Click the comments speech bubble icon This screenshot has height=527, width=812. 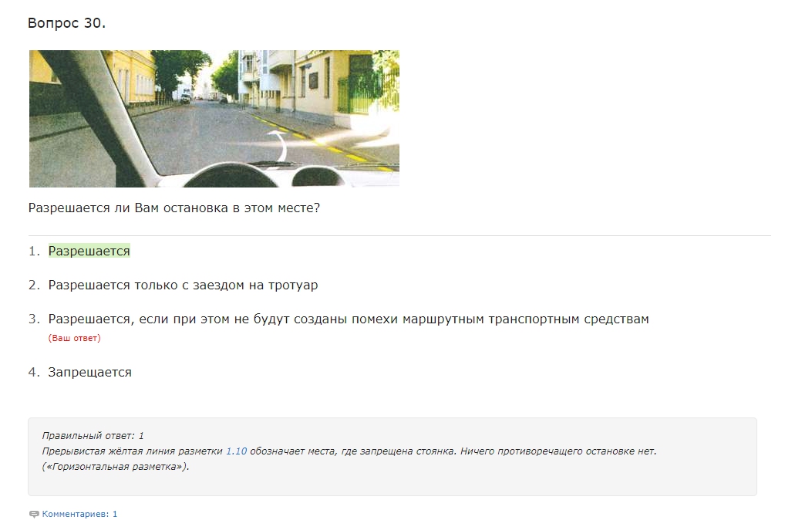click(34, 515)
